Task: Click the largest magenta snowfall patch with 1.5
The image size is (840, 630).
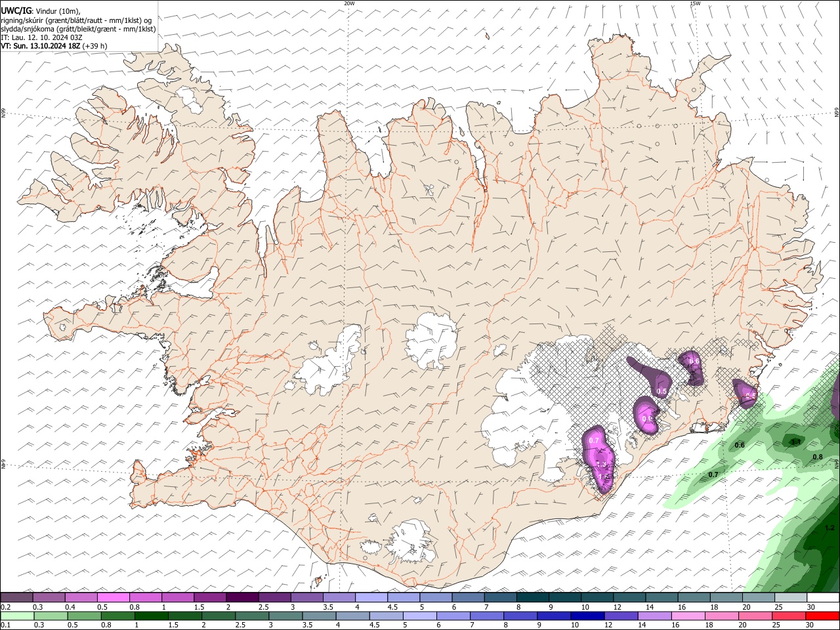Action: (599, 459)
